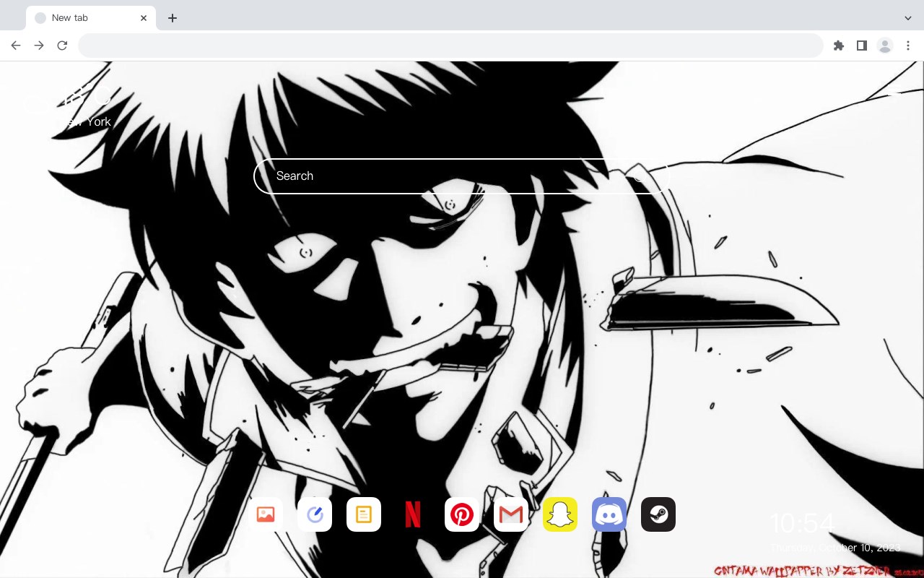924x578 pixels.
Task: Open the blue checkmark tasks shortcut
Action: 315,514
